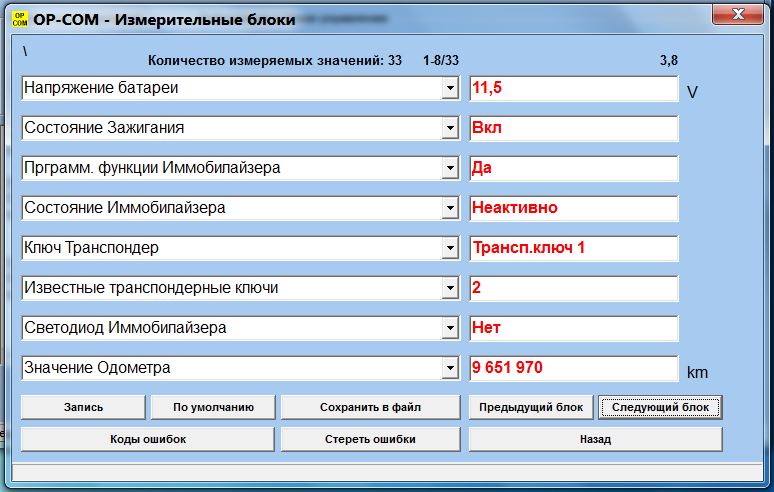Click the empty status bar at bottom
The height and width of the screenshot is (492, 774).
click(387, 473)
